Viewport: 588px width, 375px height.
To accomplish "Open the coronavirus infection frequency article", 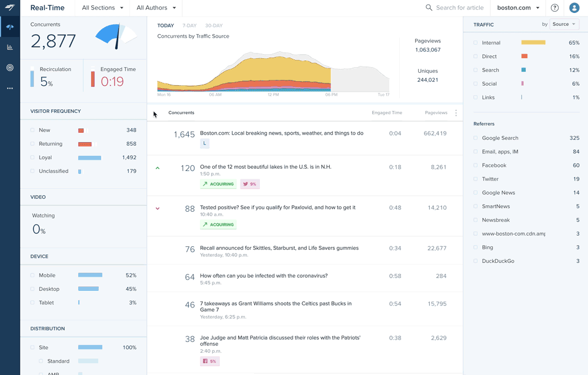I will [x=305, y=278].
